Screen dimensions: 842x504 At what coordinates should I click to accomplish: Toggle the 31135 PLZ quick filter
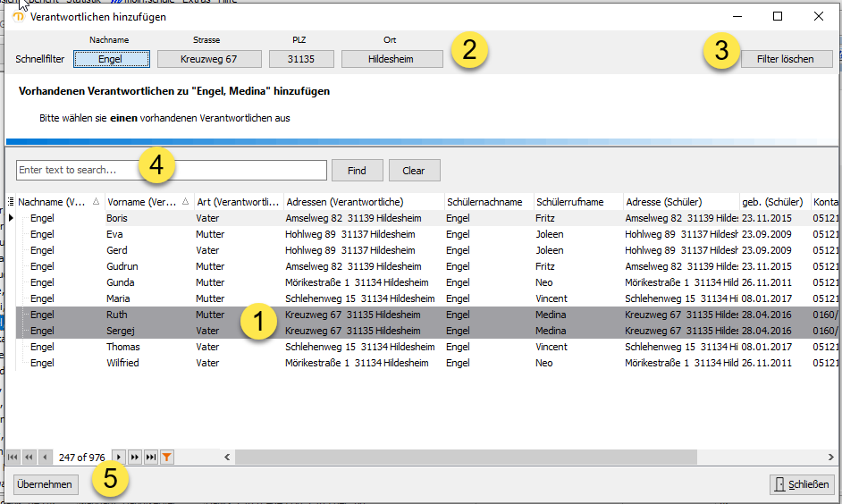(x=301, y=59)
